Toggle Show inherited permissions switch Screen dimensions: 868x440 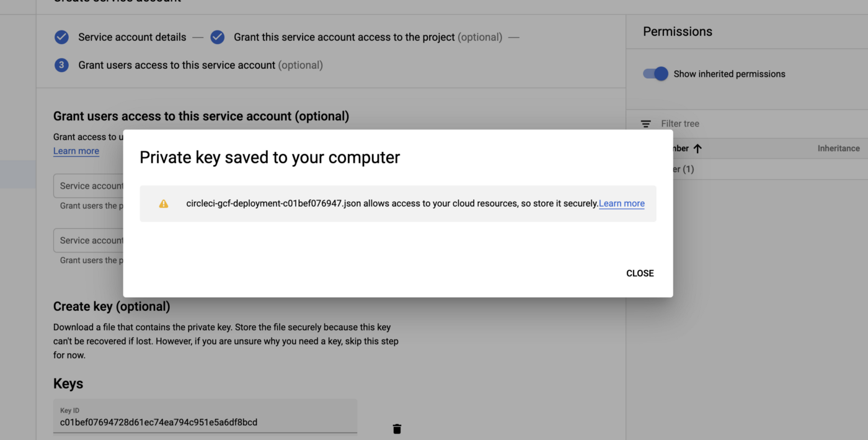tap(655, 74)
